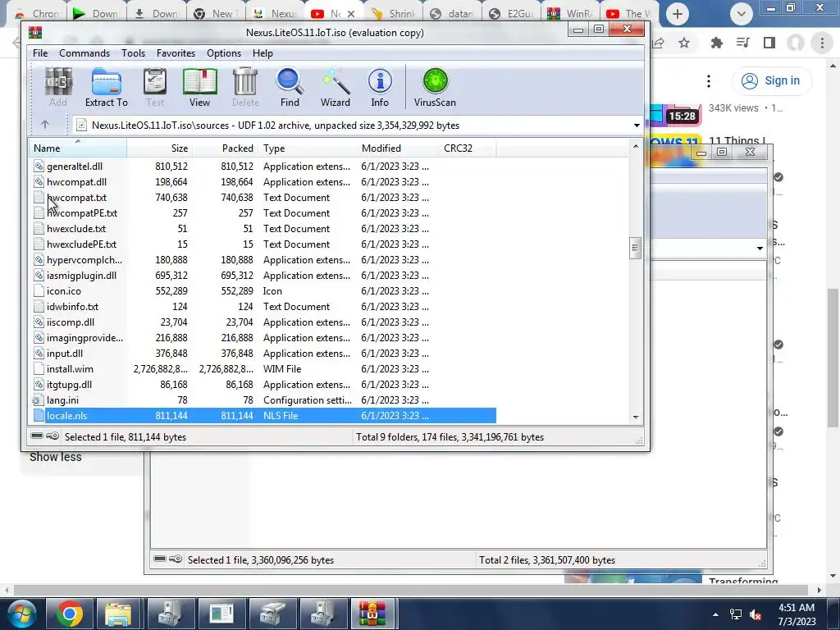Click file list scrollbar up arrow
This screenshot has width=840, height=630.
pyautogui.click(x=636, y=146)
